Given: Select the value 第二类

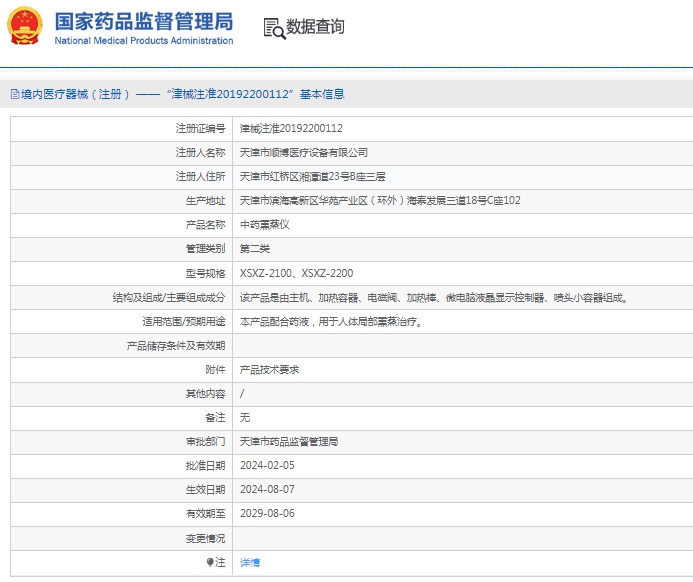Looking at the screenshot, I should (x=255, y=249).
